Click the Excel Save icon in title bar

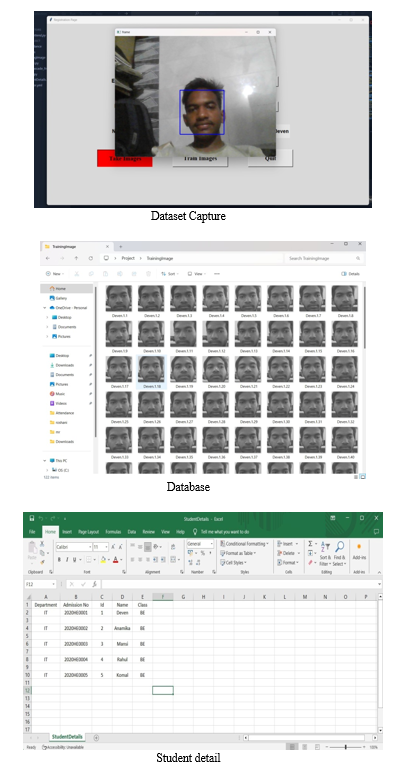(x=32, y=518)
